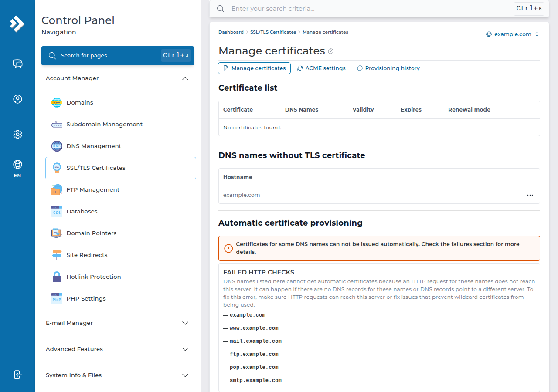Click the DNS Management icon

(x=57, y=146)
